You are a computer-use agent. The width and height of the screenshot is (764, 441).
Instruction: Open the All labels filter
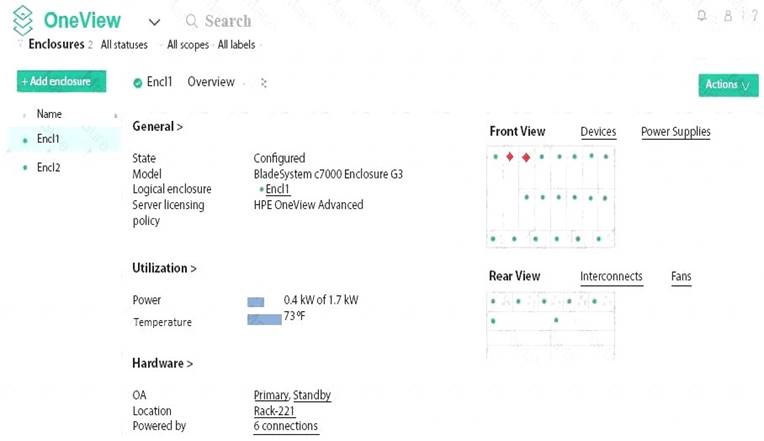pyautogui.click(x=236, y=45)
